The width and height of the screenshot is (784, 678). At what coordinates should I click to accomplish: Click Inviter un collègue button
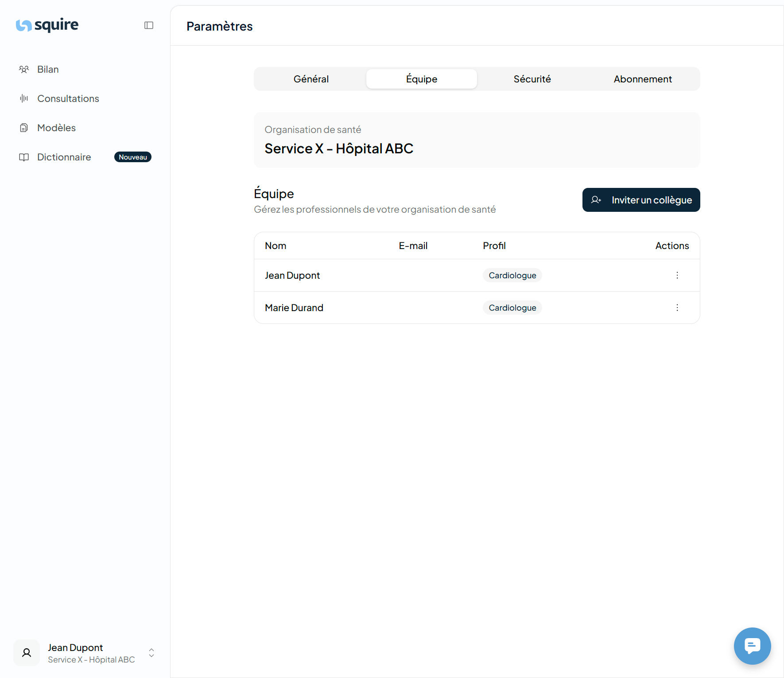[641, 200]
